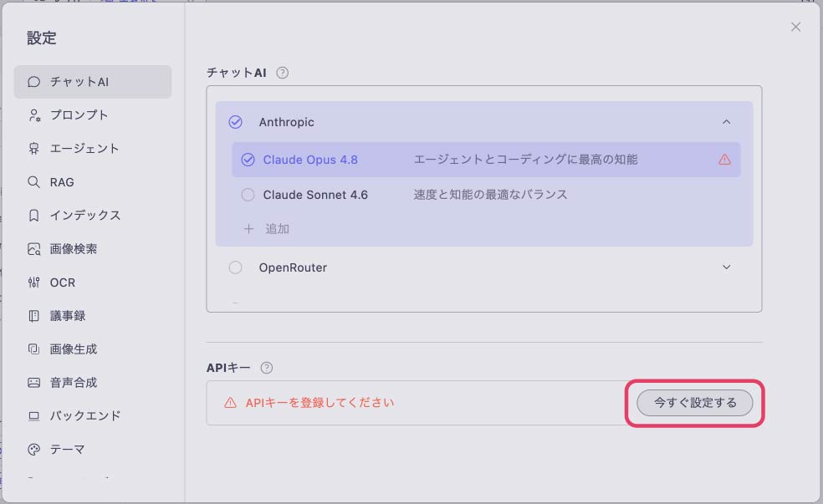
Task: Collapse the Anthropic provider section chevron
Action: (727, 122)
